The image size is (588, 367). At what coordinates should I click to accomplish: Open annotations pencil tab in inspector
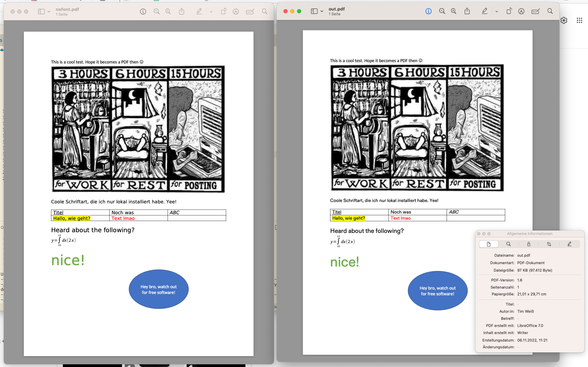(x=569, y=244)
